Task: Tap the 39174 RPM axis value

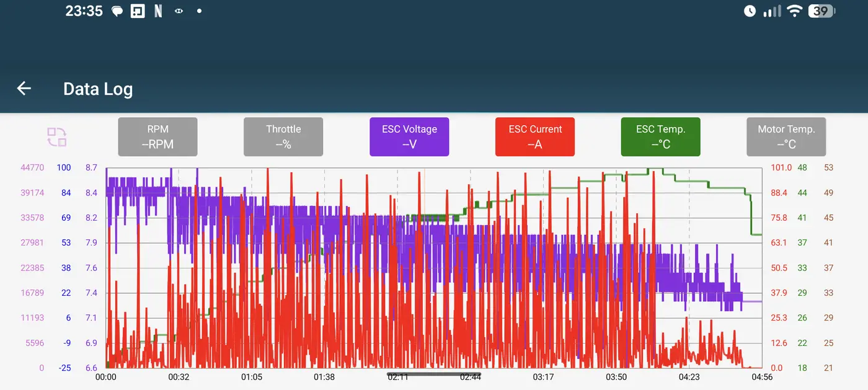Action: [x=32, y=193]
